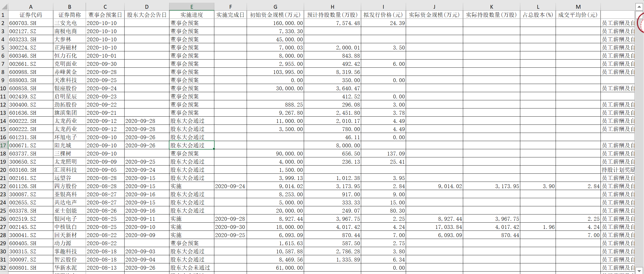The width and height of the screenshot is (644, 274).
Task: Click the header cell "实际资金规模(万元)"
Action: pos(435,15)
